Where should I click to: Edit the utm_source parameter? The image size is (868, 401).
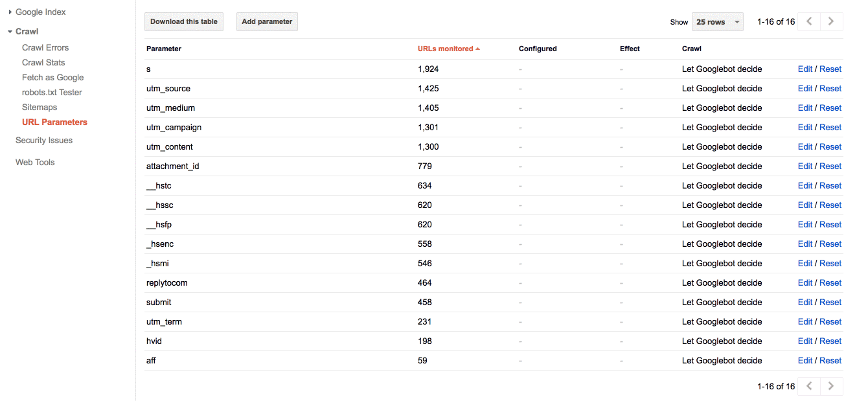coord(805,88)
